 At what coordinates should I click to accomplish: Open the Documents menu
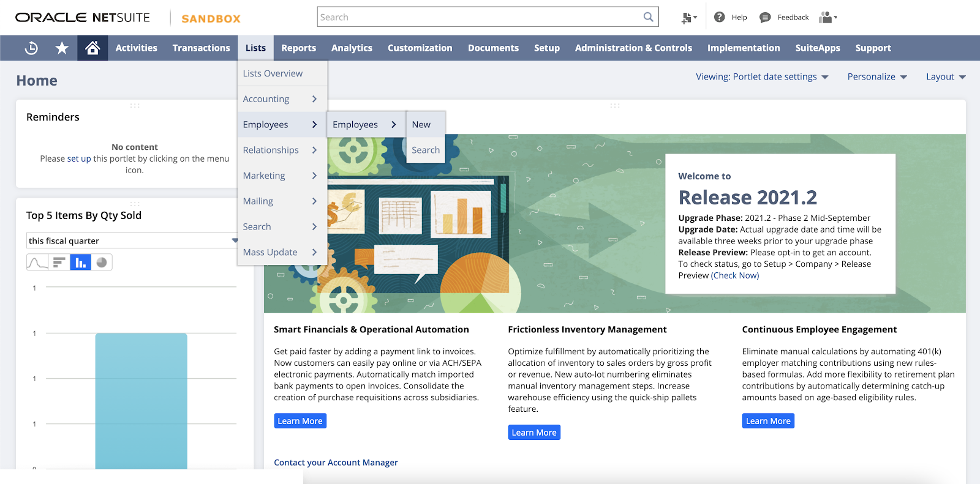coord(493,48)
